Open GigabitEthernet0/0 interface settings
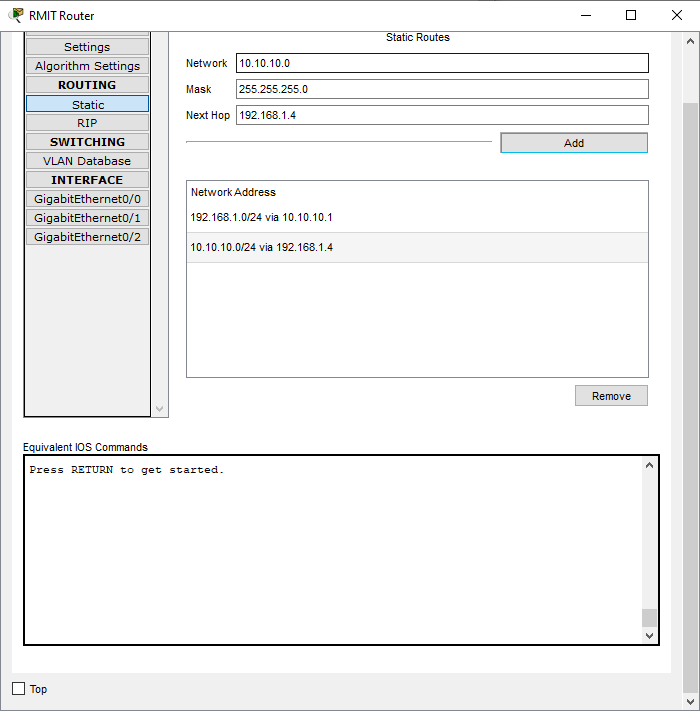Screen dimensions: 700x711 [x=87, y=199]
